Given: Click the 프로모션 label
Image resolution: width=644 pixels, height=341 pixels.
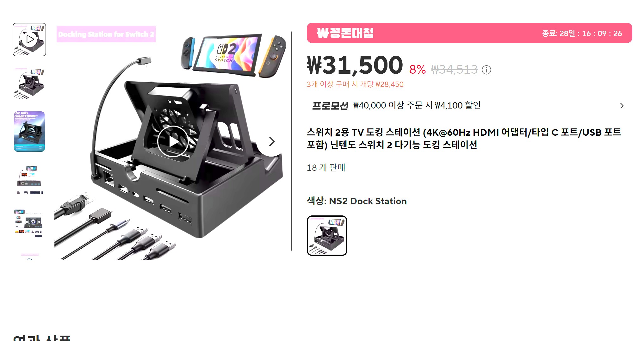Looking at the screenshot, I should click(x=330, y=106).
